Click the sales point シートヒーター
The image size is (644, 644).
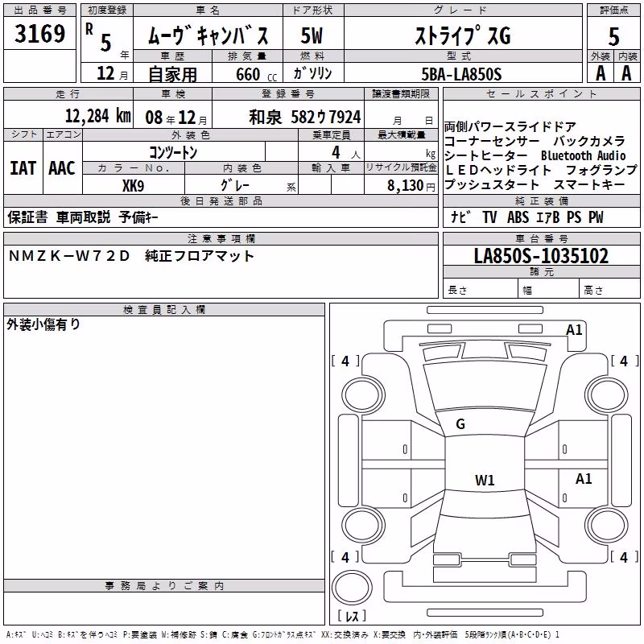486,155
